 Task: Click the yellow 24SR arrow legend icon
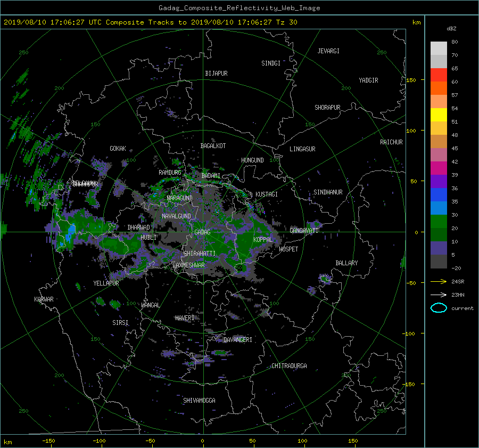439,281
